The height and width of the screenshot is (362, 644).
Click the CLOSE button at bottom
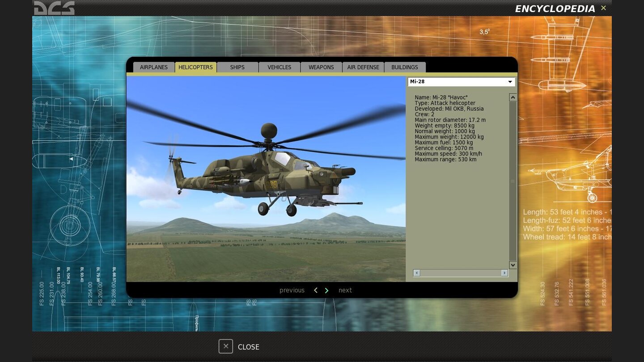[x=239, y=347]
